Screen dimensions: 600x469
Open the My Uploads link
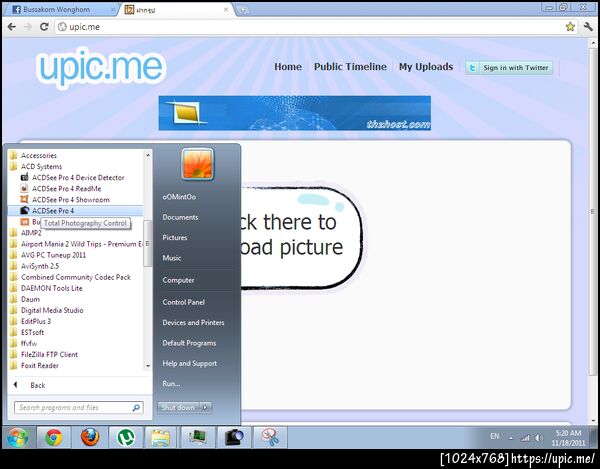pos(426,67)
